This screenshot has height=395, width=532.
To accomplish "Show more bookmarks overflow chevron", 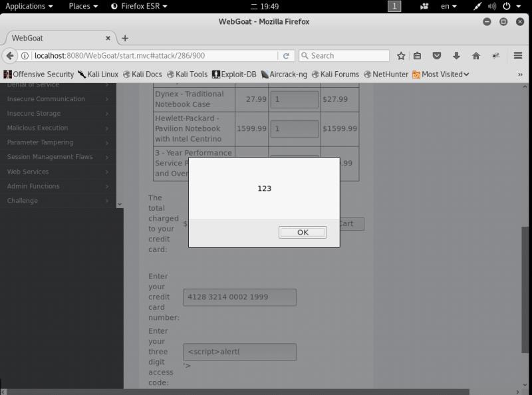I will pyautogui.click(x=520, y=74).
